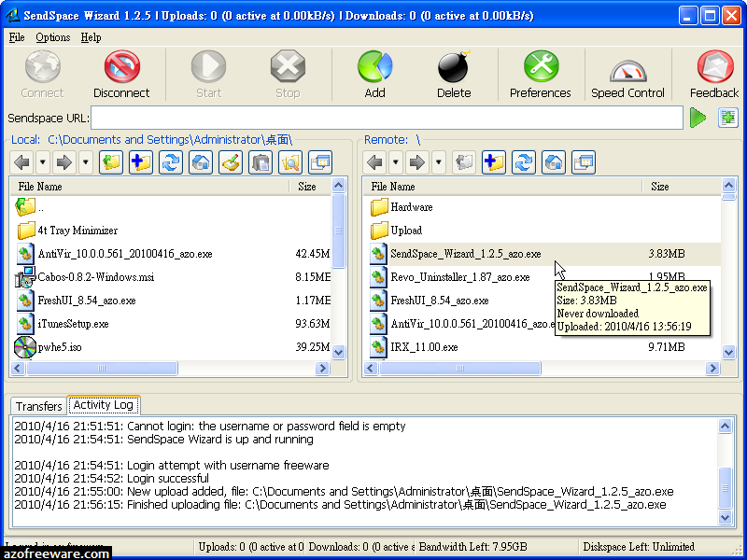Click the Local pane broom icon

pyautogui.click(x=231, y=162)
